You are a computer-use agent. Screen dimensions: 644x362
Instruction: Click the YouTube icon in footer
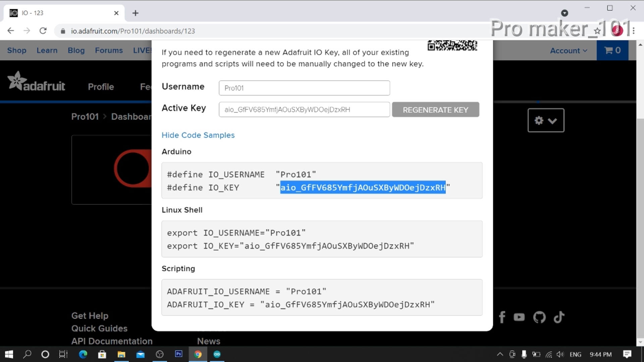pyautogui.click(x=520, y=317)
